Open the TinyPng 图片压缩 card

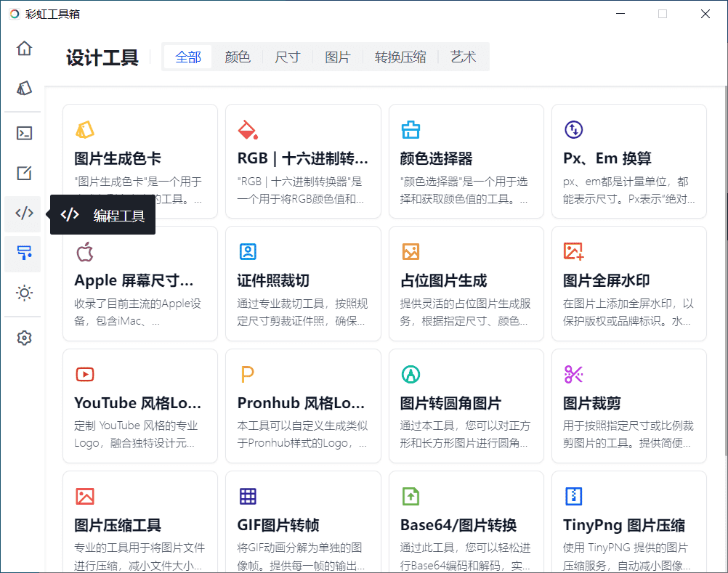coord(628,521)
